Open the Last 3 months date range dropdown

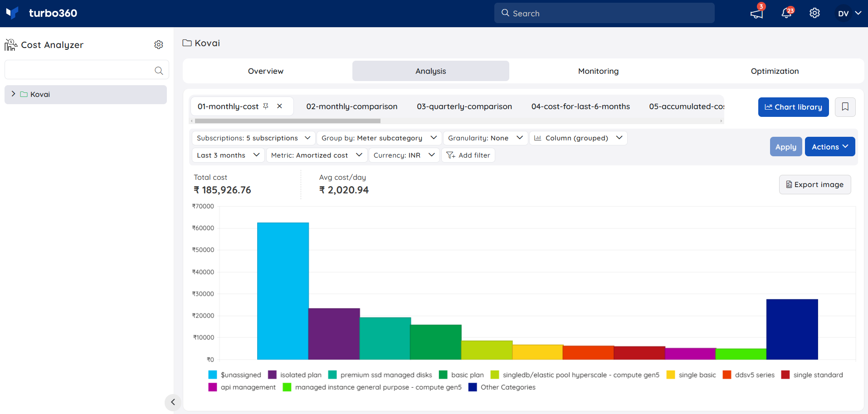click(x=228, y=155)
